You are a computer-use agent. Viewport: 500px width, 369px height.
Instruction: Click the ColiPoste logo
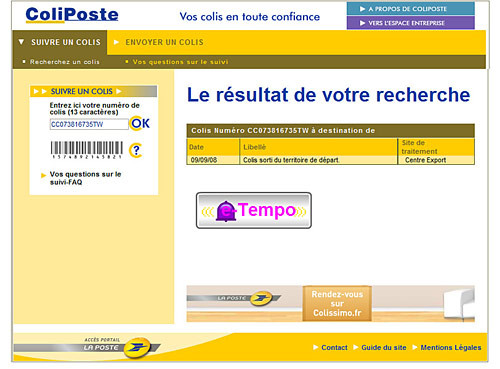coord(72,15)
